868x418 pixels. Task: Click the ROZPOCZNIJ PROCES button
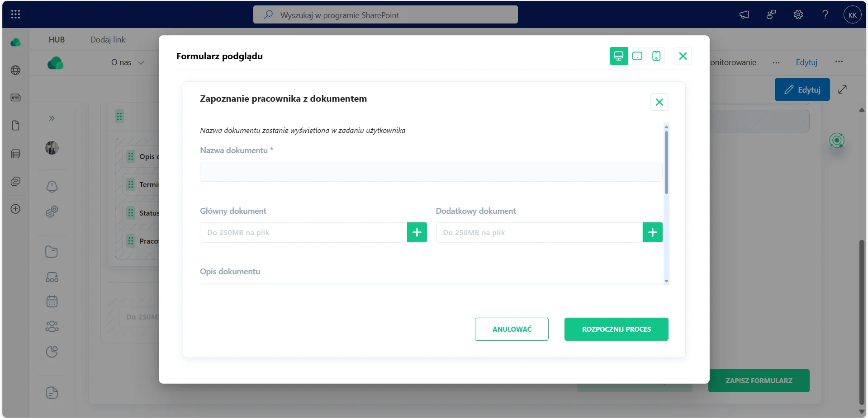pyautogui.click(x=616, y=329)
